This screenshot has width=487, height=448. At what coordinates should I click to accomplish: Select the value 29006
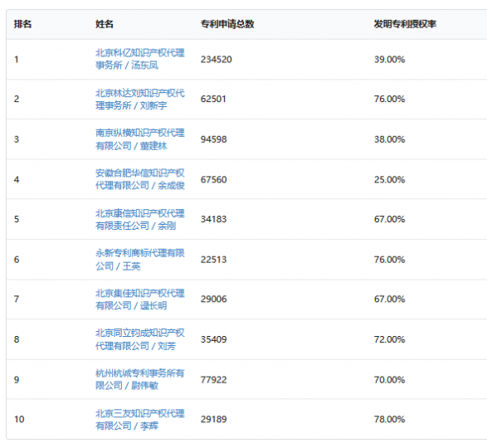(214, 299)
